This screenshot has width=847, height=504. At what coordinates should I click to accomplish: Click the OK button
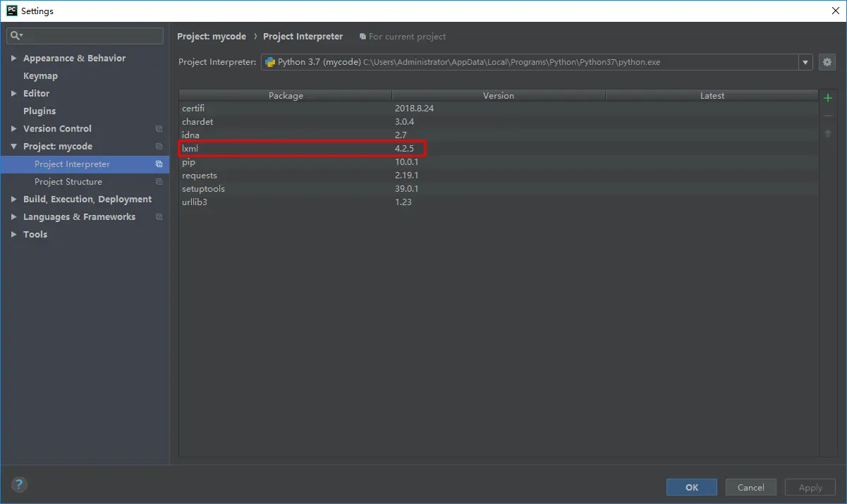pos(692,487)
